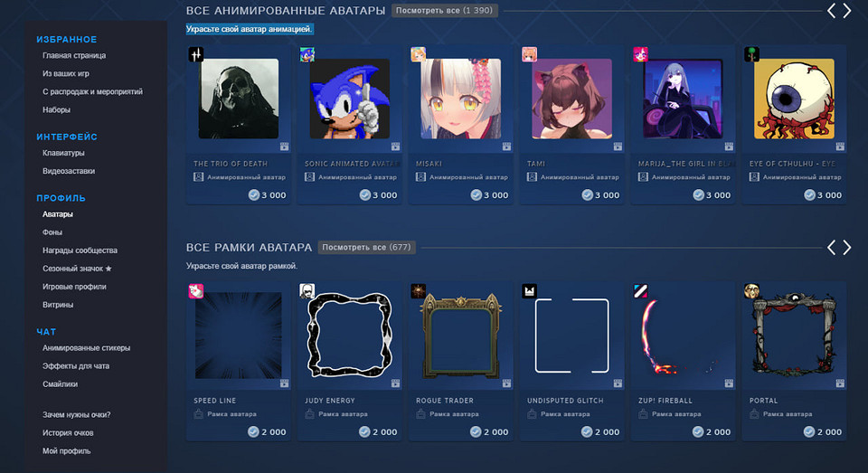Click the game icon on The Trio of Death card

click(196, 54)
